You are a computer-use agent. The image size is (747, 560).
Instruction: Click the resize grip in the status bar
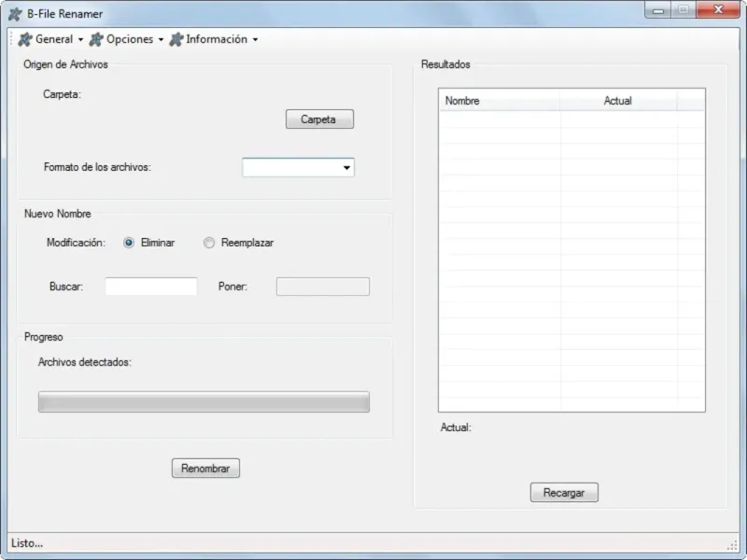click(x=732, y=545)
